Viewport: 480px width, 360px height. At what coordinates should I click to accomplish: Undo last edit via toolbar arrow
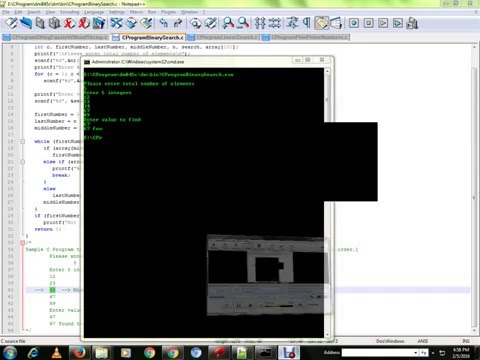point(163,23)
